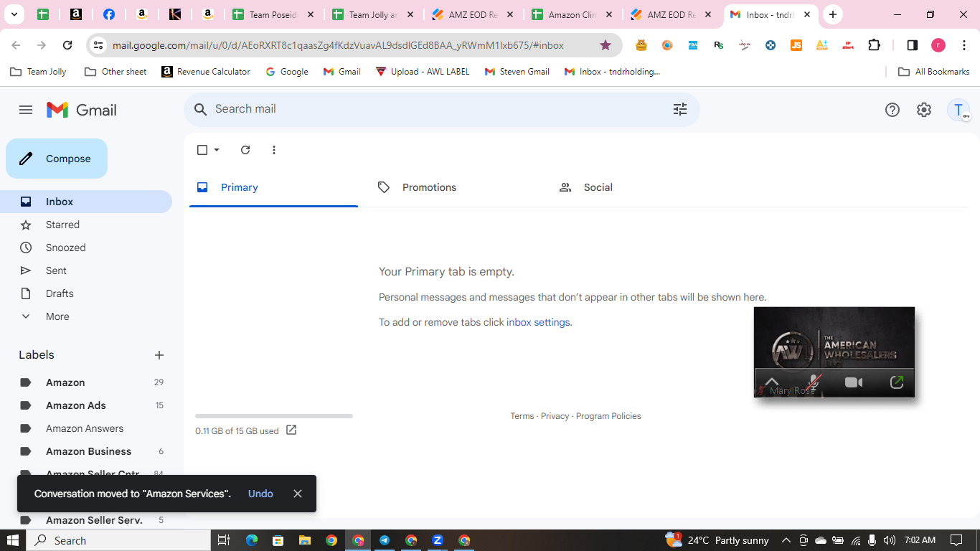Open the A± Scout extension
The image size is (980, 551).
click(822, 45)
